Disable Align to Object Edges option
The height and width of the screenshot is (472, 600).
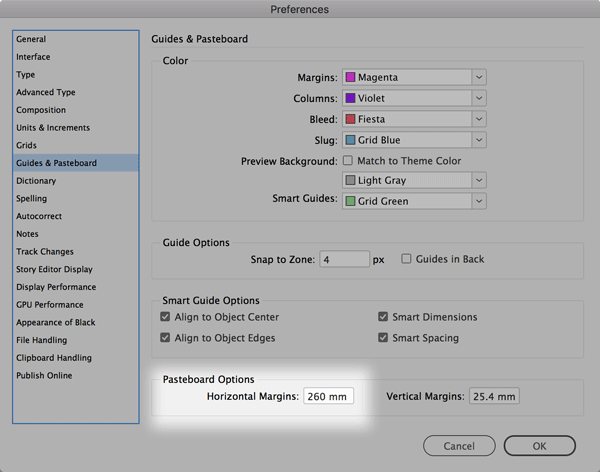(166, 338)
